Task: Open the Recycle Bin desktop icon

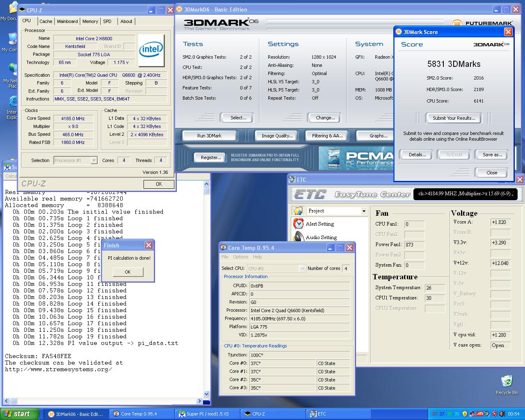Action: click(507, 384)
